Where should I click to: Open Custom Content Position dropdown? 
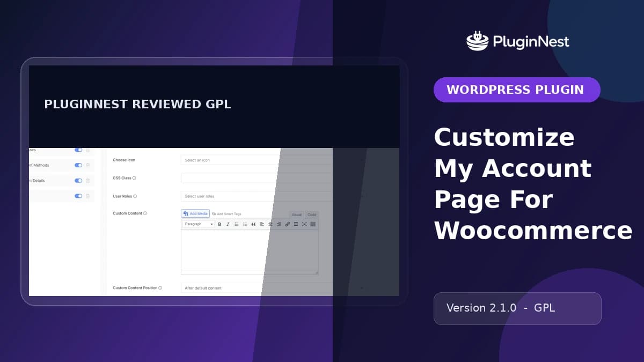tap(274, 288)
